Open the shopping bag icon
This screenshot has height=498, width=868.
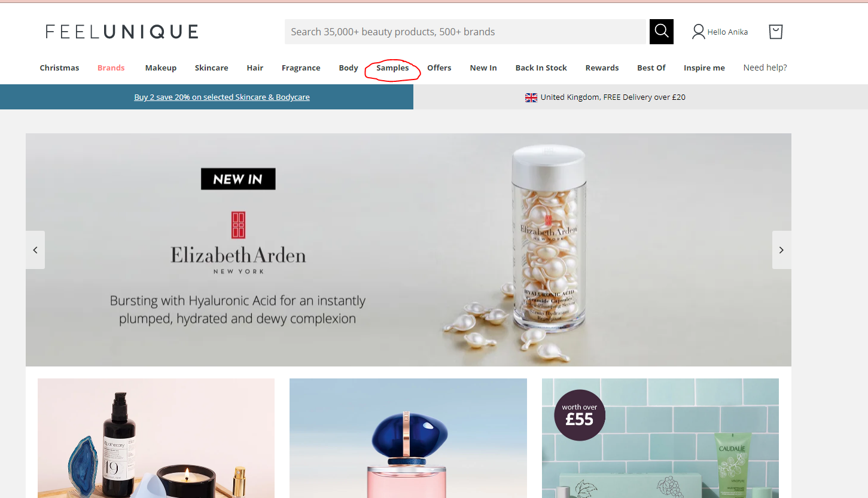click(776, 32)
